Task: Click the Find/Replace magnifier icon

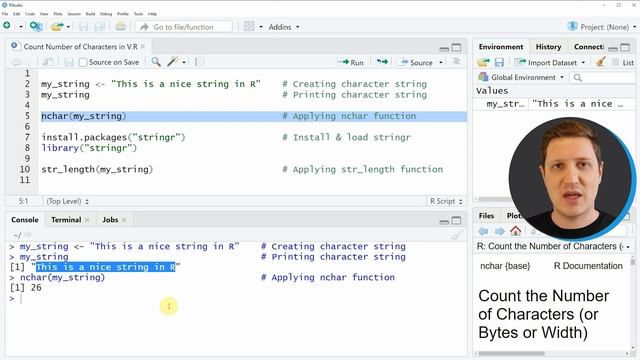Action: tap(156, 62)
